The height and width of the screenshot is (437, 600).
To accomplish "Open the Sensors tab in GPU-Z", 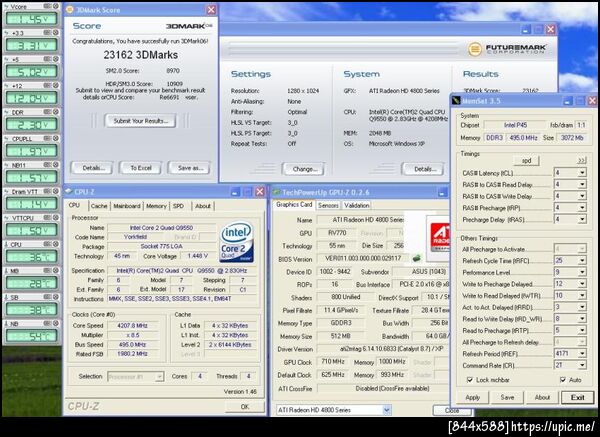I will (x=328, y=205).
